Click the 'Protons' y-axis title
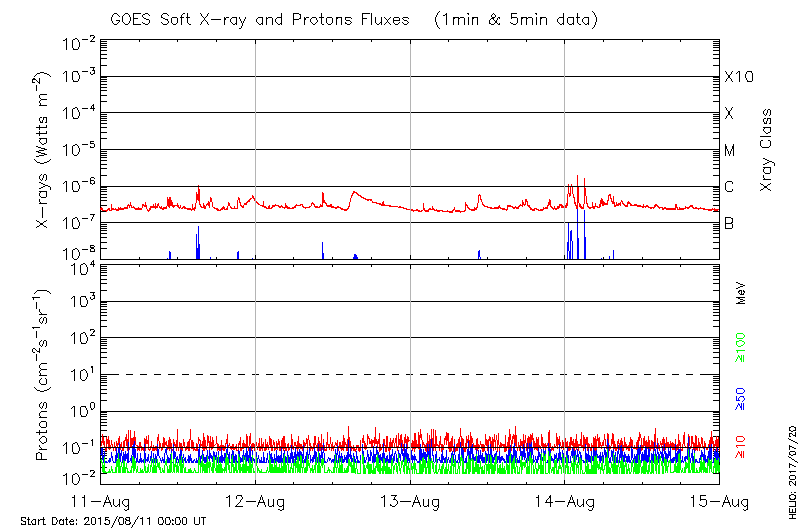800x530 pixels. pos(43,375)
